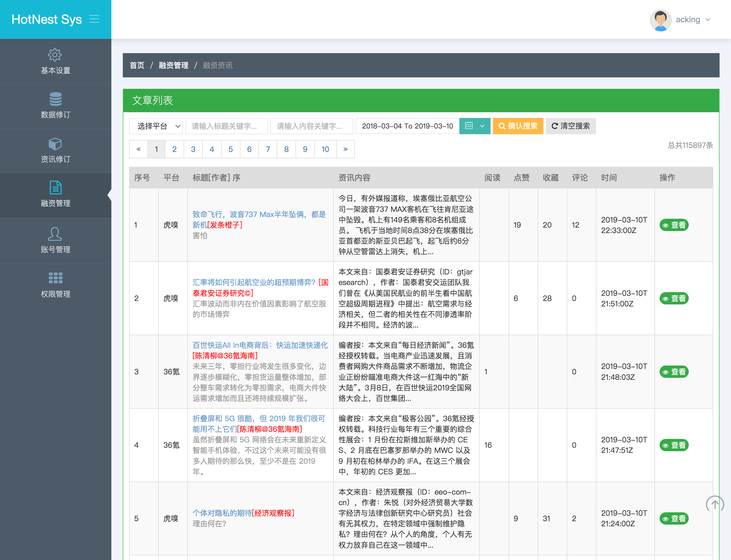Open 账号管理 user icon in sidebar
The height and width of the screenshot is (560, 731).
coord(55,234)
